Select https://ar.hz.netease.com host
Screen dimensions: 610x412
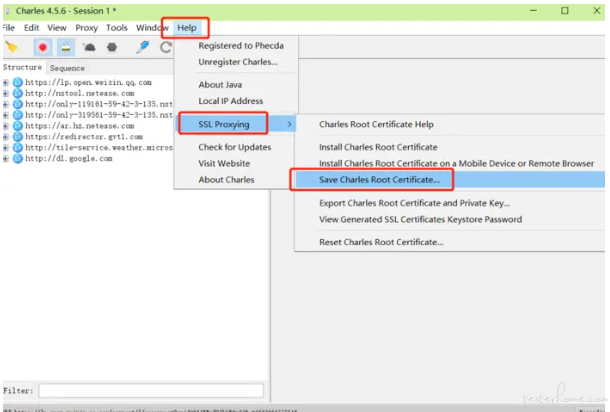click(80, 126)
